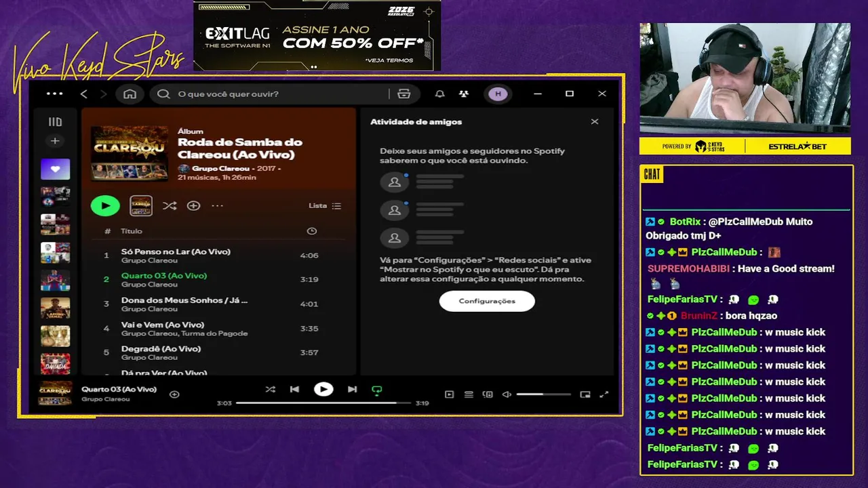This screenshot has width=868, height=488.
Task: Open the miniplayer icon
Action: pos(585,394)
